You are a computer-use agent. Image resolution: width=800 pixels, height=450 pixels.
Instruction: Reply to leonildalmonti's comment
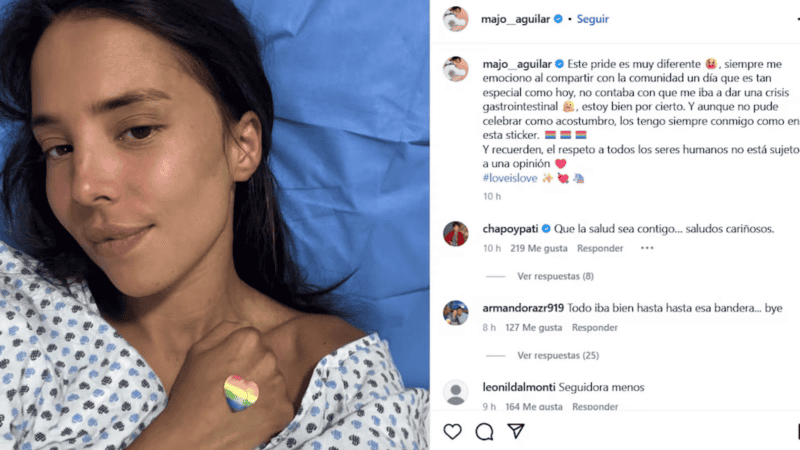(595, 406)
